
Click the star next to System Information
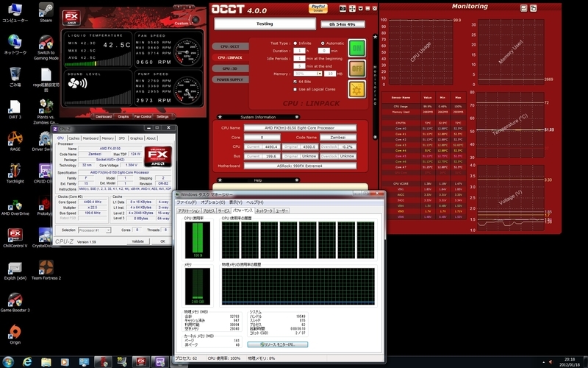click(x=220, y=117)
